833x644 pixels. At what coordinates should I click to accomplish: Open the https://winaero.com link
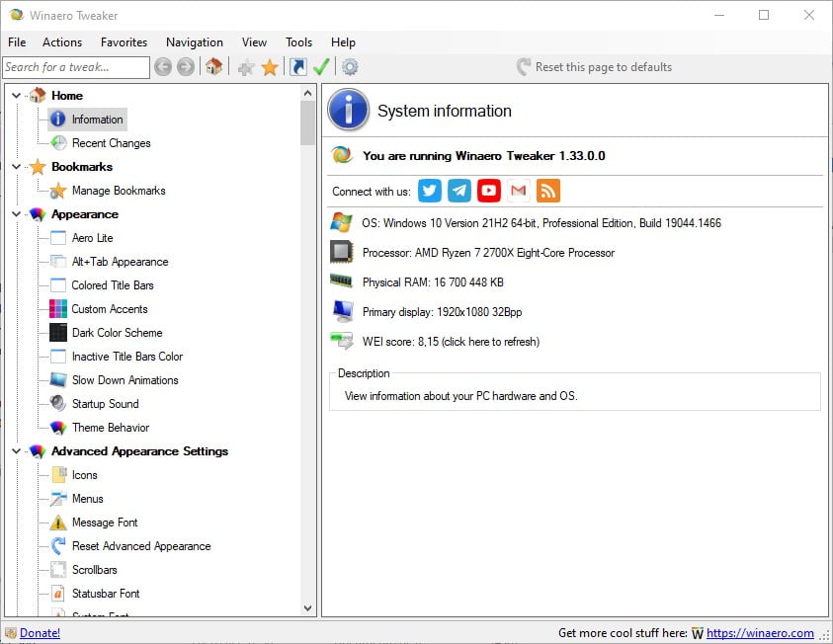760,633
